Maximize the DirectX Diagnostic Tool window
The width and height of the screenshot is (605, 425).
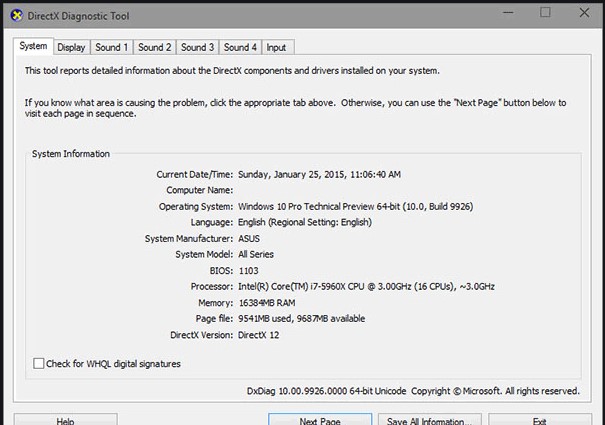pos(545,13)
